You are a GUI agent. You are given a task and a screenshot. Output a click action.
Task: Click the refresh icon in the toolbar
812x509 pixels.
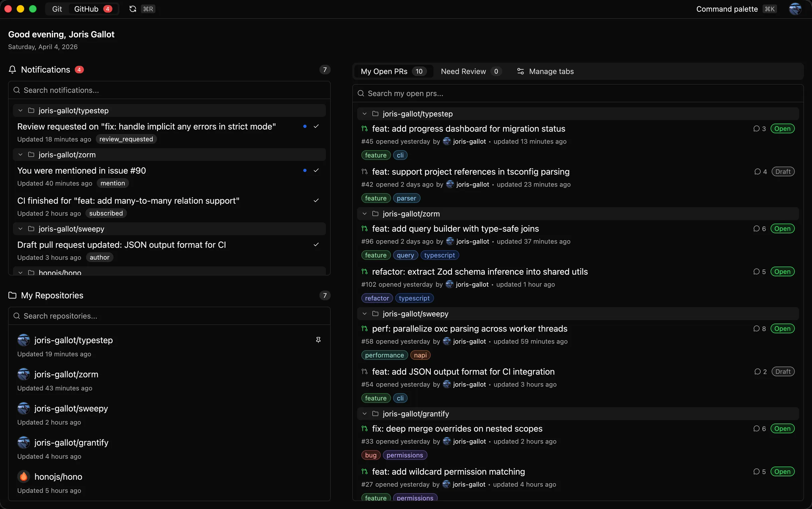(133, 9)
